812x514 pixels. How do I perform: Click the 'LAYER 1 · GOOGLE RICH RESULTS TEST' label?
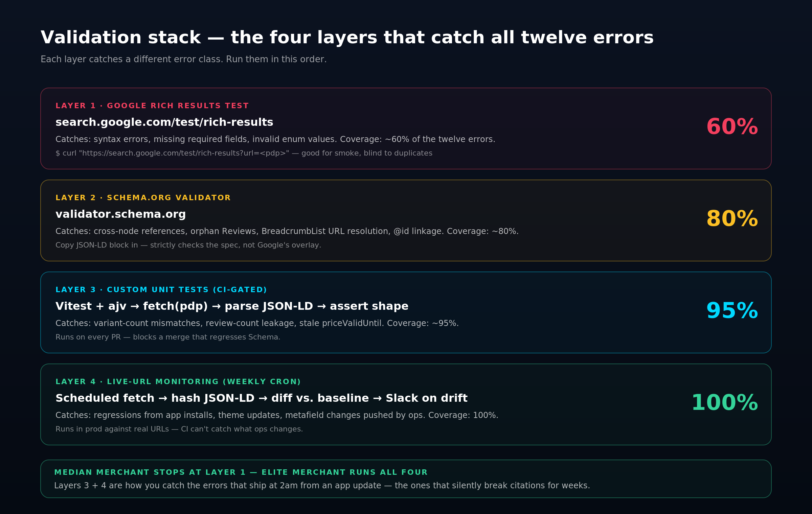click(x=152, y=106)
